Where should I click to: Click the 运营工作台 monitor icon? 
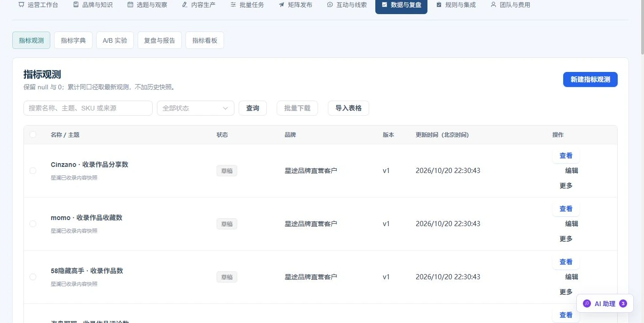pyautogui.click(x=21, y=5)
